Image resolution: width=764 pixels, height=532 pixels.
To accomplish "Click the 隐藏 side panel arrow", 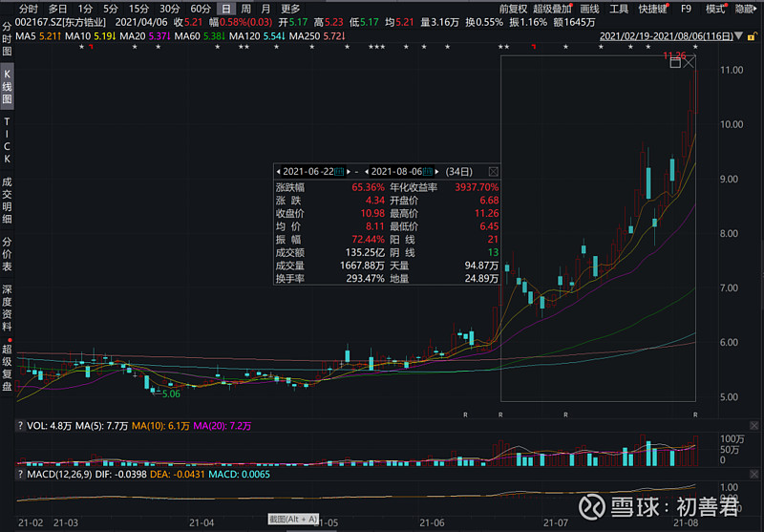I will pos(746,9).
